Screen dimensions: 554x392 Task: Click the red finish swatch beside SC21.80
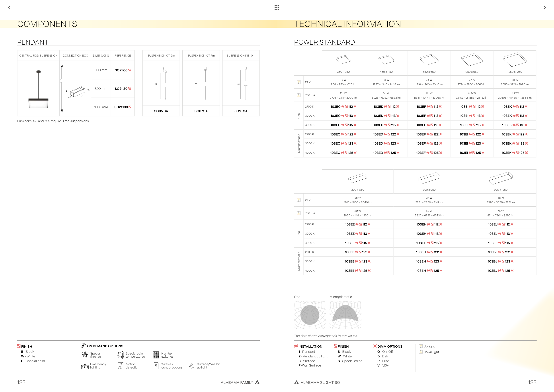[130, 89]
